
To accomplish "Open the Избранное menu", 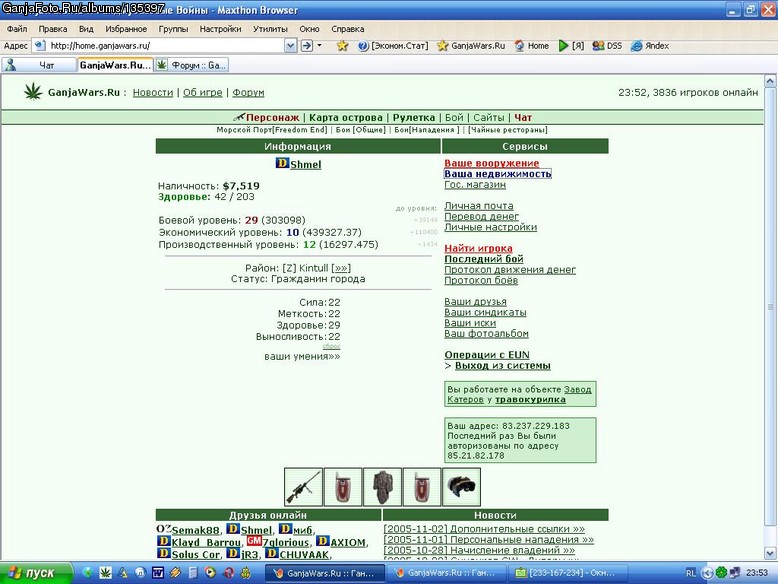I will pyautogui.click(x=126, y=29).
